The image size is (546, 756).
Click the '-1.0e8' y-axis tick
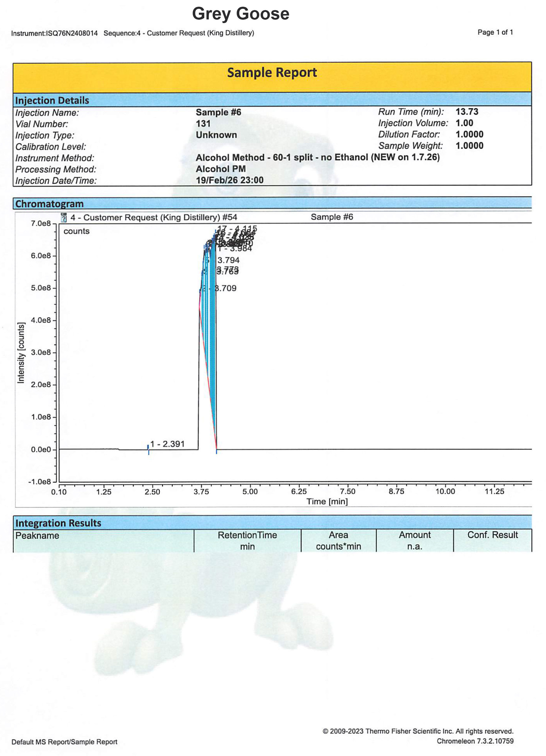click(39, 482)
